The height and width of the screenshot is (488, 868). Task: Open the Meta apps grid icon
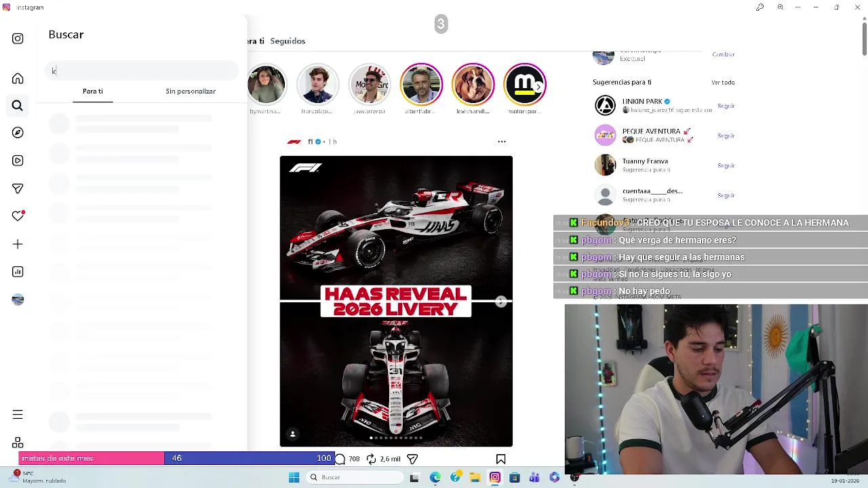pyautogui.click(x=18, y=443)
